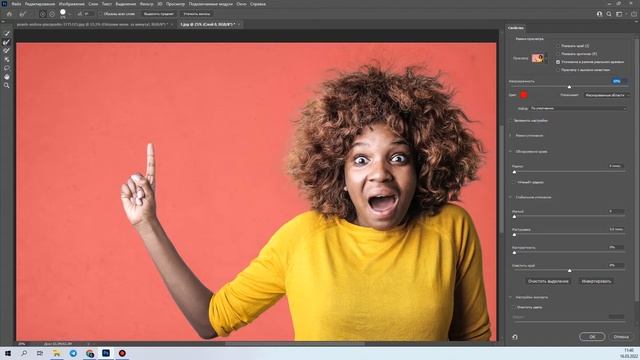Image resolution: width=640 pixels, height=360 pixels.
Task: Enable Smart Radius checkbox
Action: tap(514, 182)
